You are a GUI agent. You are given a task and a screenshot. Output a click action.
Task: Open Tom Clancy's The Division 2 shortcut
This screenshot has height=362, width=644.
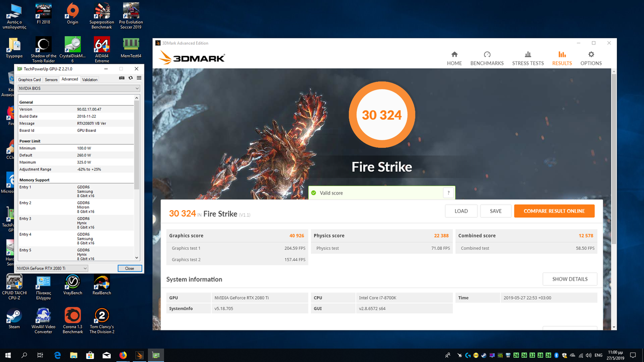[x=102, y=321]
